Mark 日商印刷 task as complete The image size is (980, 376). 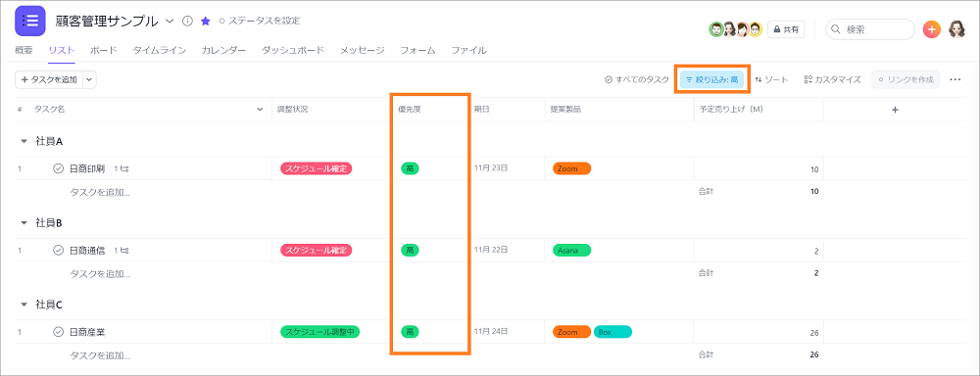[x=58, y=168]
